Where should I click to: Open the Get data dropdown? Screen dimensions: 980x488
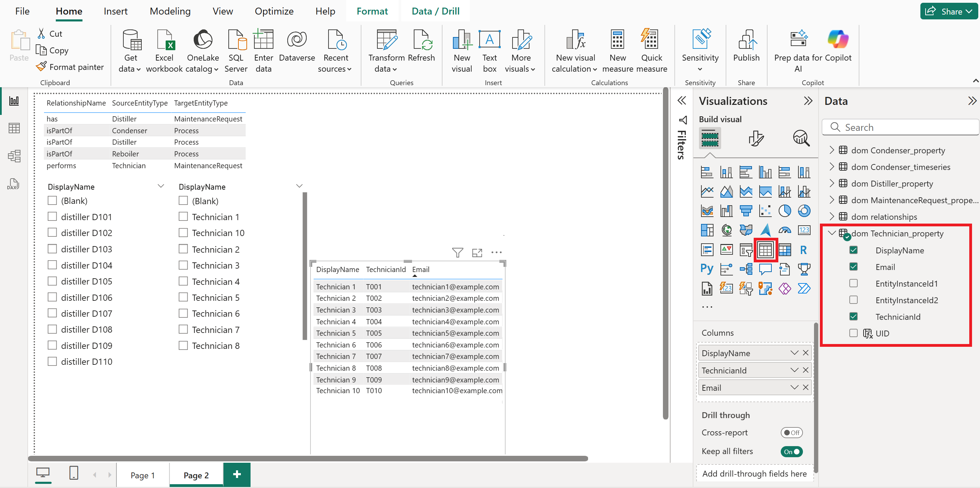(x=130, y=51)
